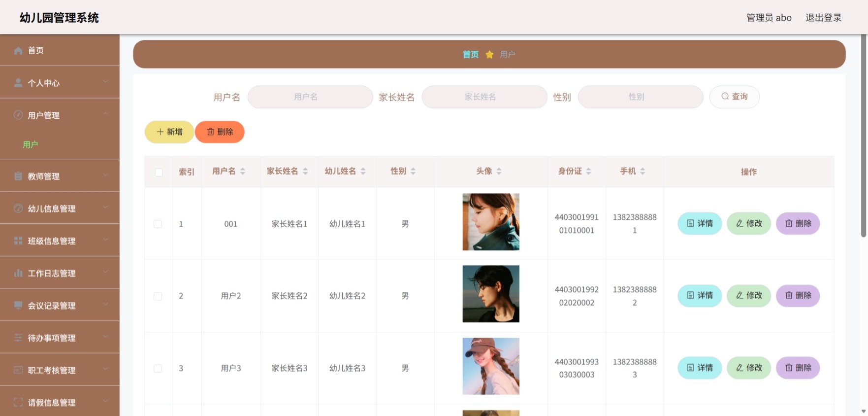868x416 pixels.
Task: Click the sliders icon beside 待办事项管理
Action: click(18, 338)
